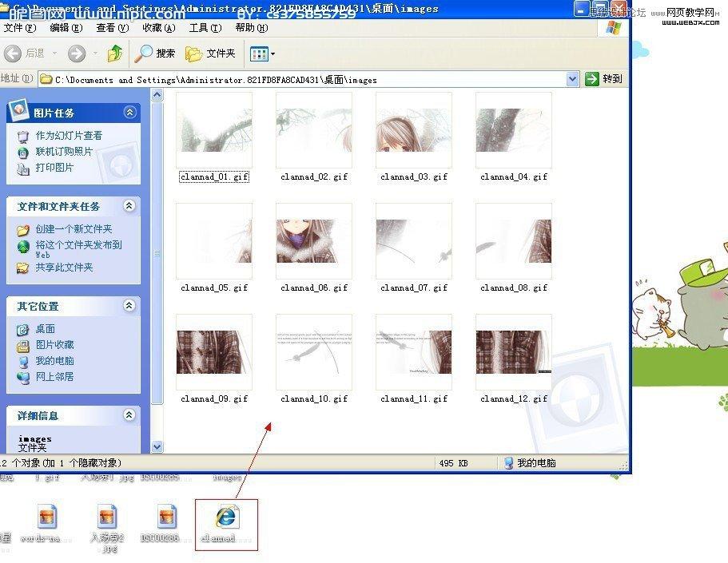
Task: Open the 编辑(E) menu
Action: tap(66, 28)
